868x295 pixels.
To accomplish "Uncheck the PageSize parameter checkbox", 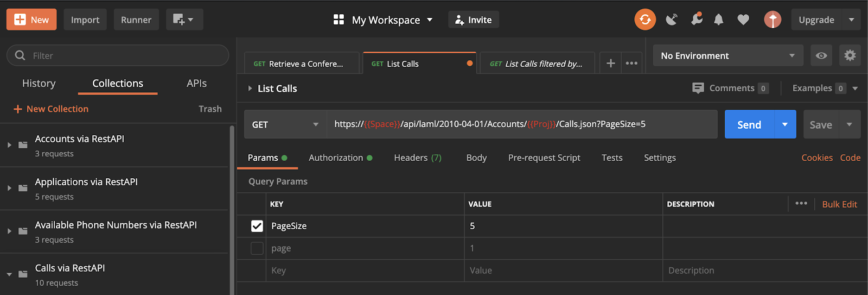I will pos(257,226).
